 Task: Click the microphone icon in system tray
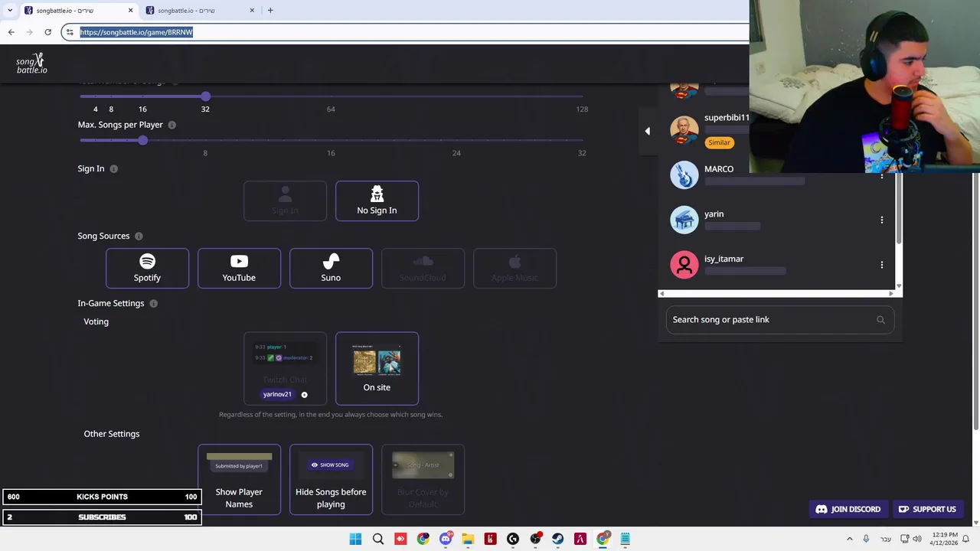tap(866, 540)
